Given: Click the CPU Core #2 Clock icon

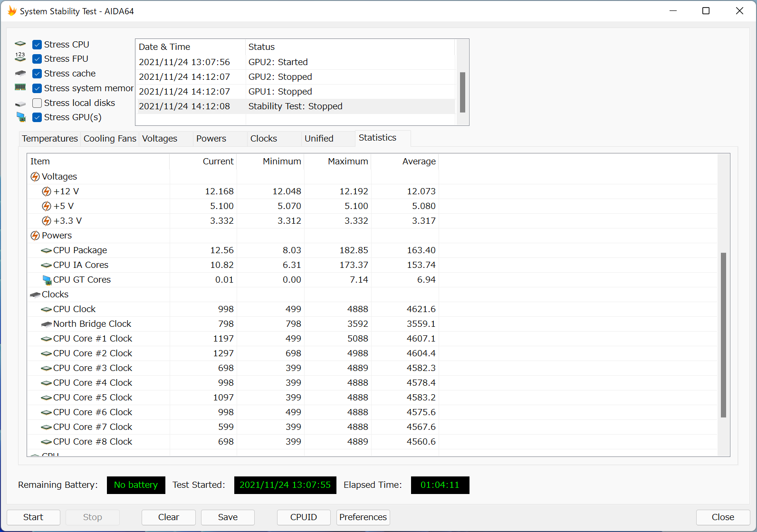Looking at the screenshot, I should tap(47, 353).
